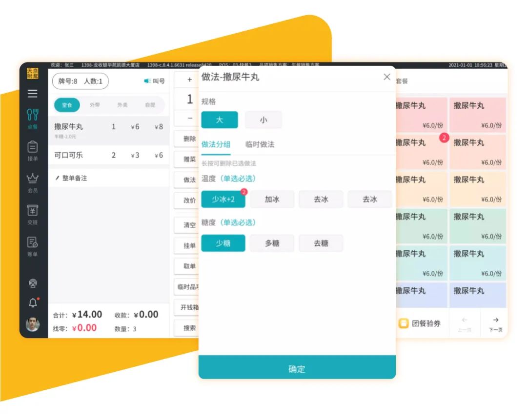Switch to the 外带 takeaway tab
This screenshot has height=420, width=527.
coord(95,105)
